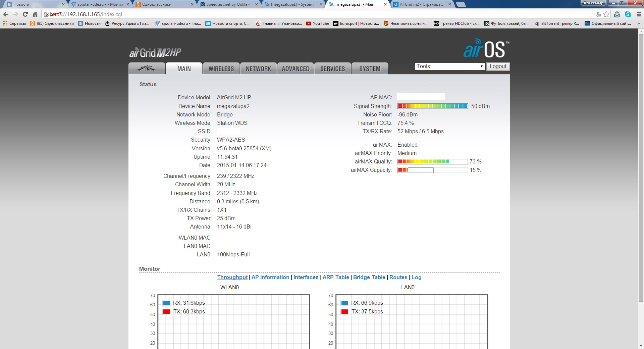Go back with the browser back arrow
The image size is (644, 349).
pos(6,14)
